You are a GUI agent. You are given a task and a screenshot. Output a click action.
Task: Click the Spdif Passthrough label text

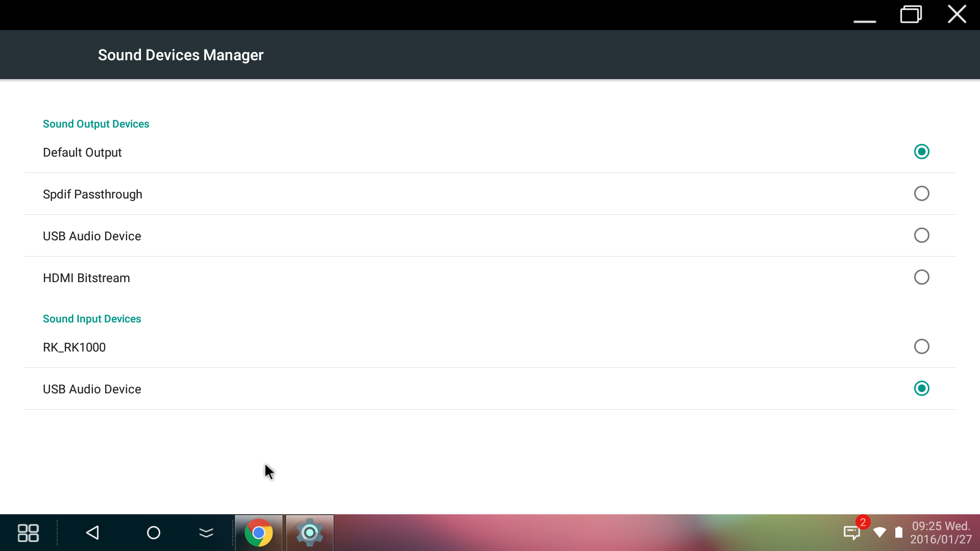(x=92, y=194)
